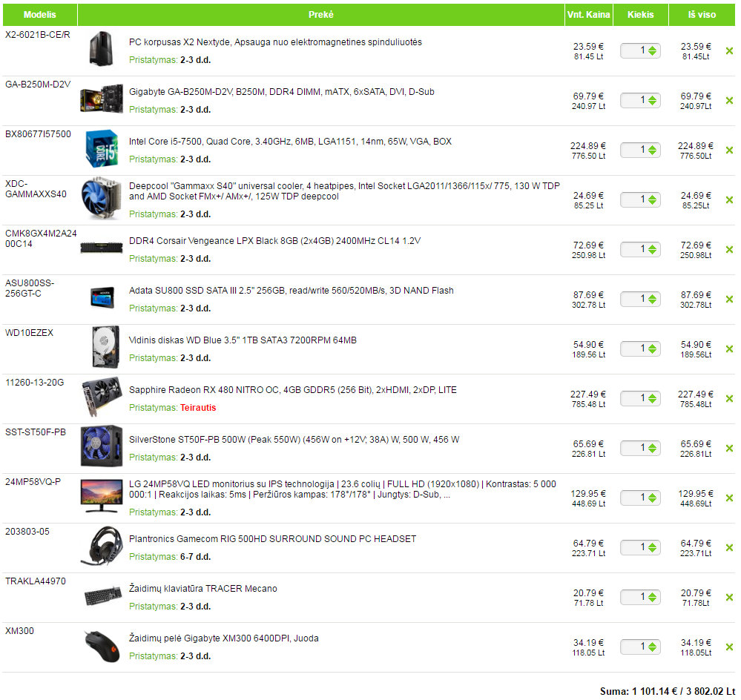Change quantity arrows for Plantronics headset
This screenshot has height=700, width=741.
tap(652, 547)
